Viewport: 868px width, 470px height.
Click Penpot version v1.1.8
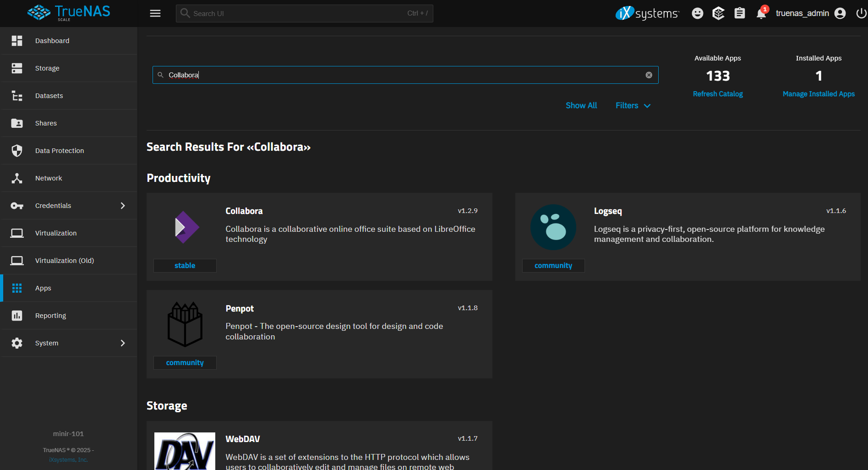pyautogui.click(x=468, y=308)
